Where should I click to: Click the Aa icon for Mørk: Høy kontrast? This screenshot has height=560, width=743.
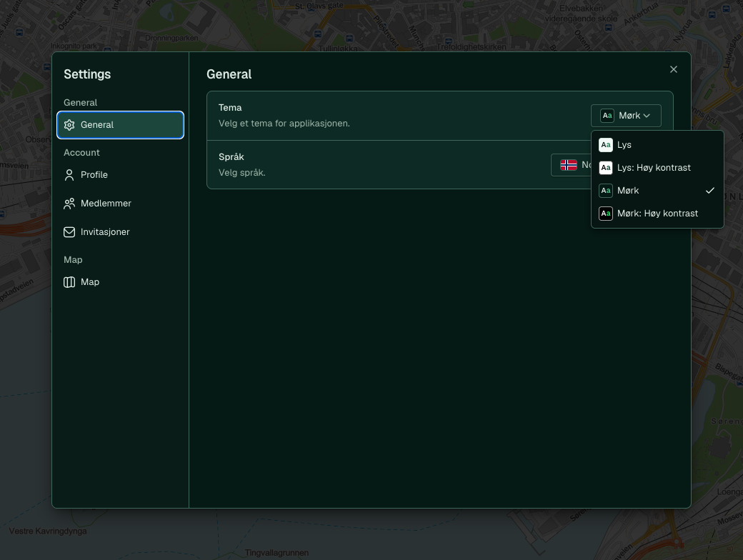pos(606,213)
